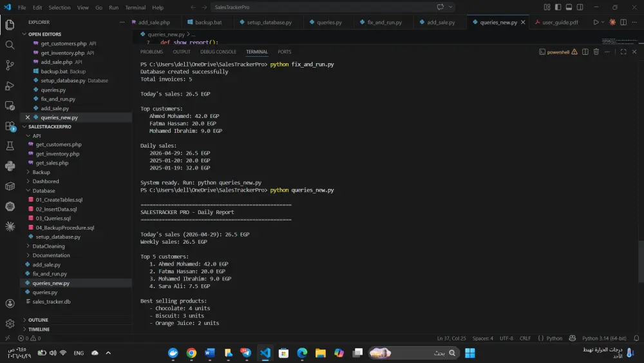Open the Python extension view

[10, 166]
